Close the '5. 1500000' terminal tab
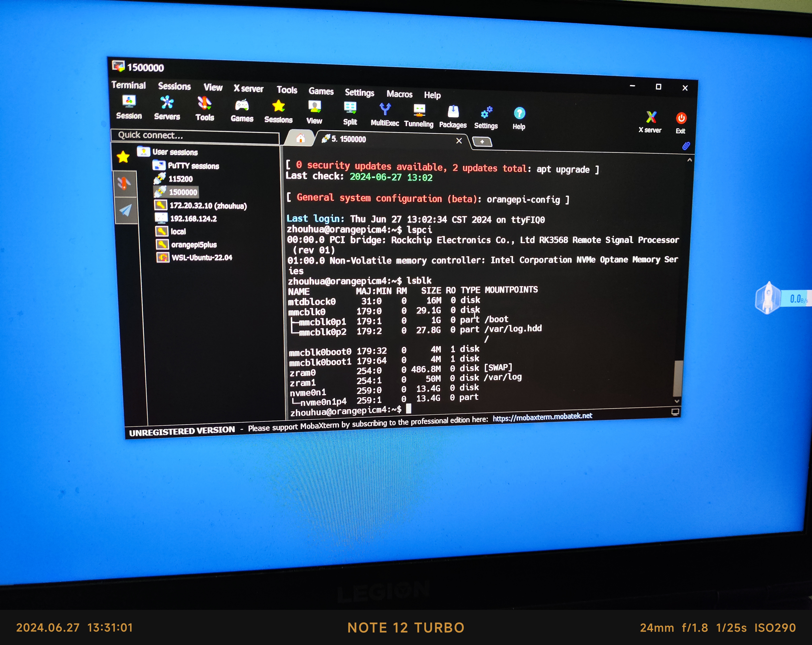The height and width of the screenshot is (645, 812). coord(459,141)
